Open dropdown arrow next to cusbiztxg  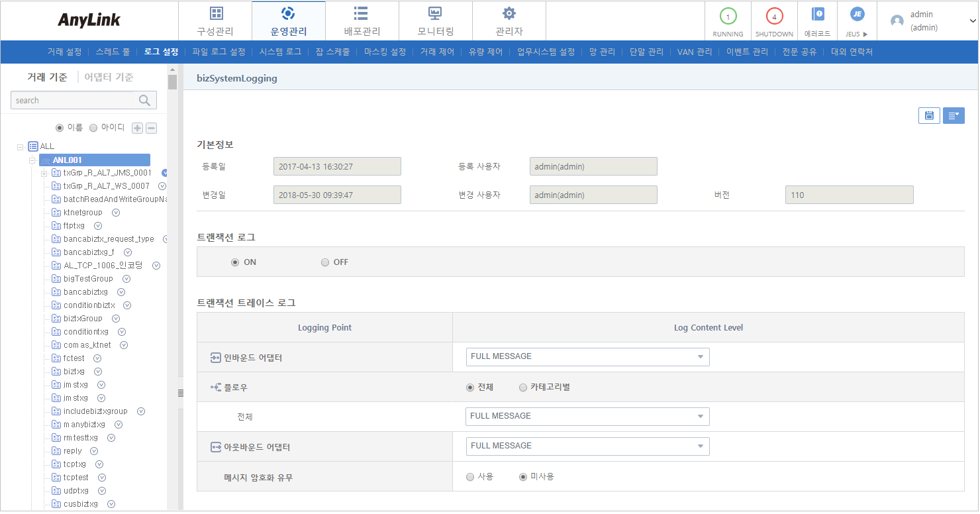tap(111, 504)
